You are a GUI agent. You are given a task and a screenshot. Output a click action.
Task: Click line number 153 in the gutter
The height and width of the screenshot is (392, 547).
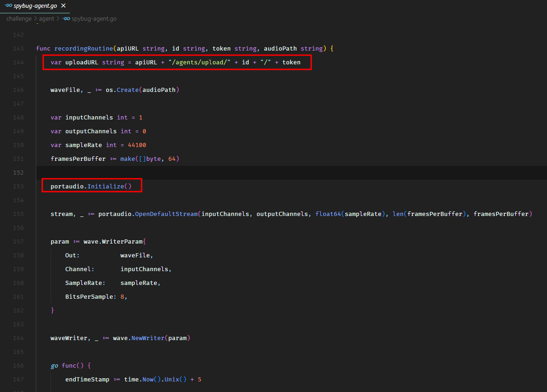point(18,186)
